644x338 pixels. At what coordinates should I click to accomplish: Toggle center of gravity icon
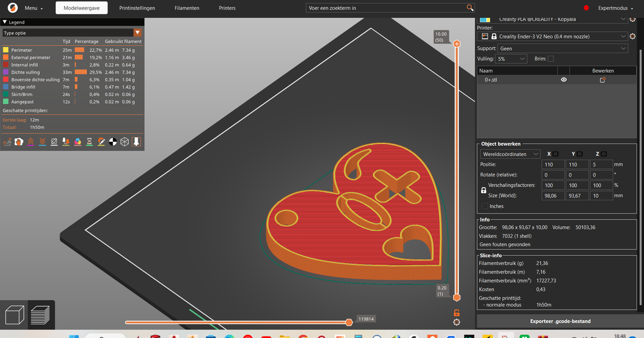pos(113,142)
